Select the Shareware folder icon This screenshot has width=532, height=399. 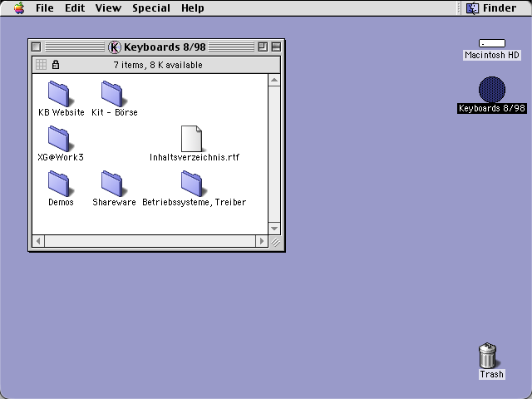point(113,183)
